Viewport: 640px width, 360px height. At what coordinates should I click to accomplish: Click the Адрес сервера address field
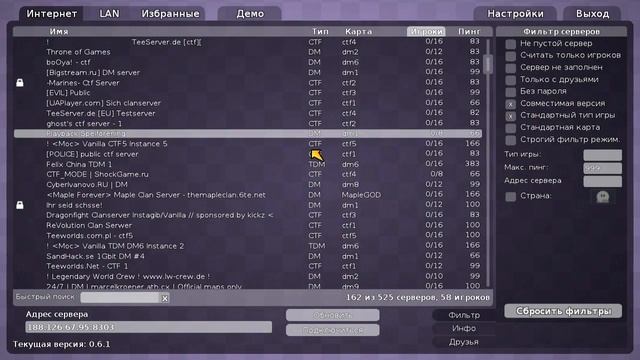[149, 327]
